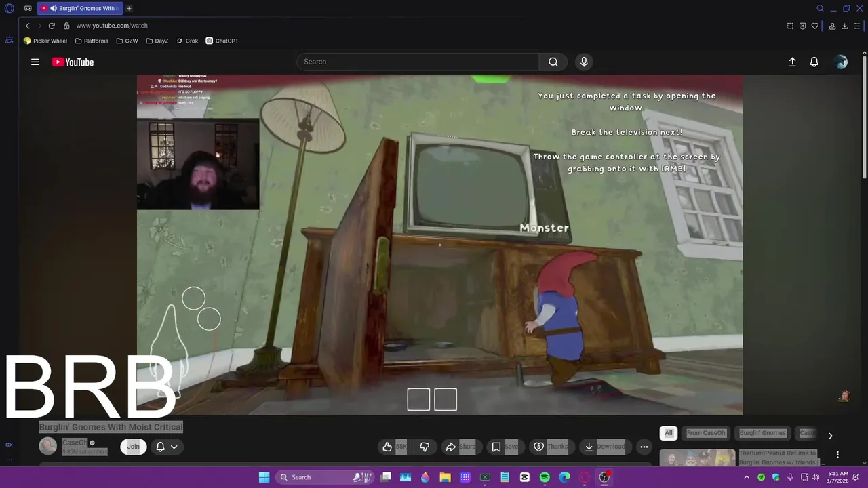This screenshot has height=488, width=868.
Task: Open the ad blocker shield icon
Action: click(802, 26)
